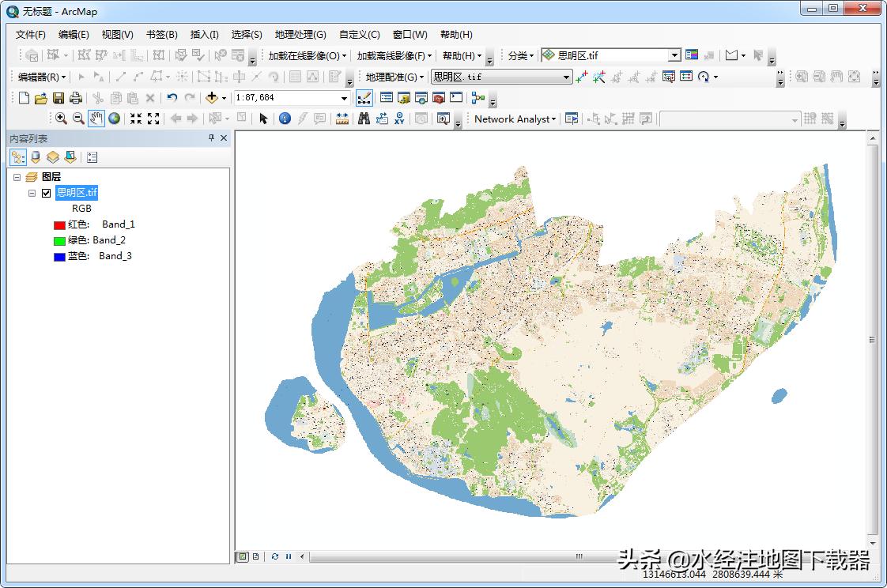
Task: Uncheck the 思明区.tif layer checkbox
Action: click(x=47, y=193)
